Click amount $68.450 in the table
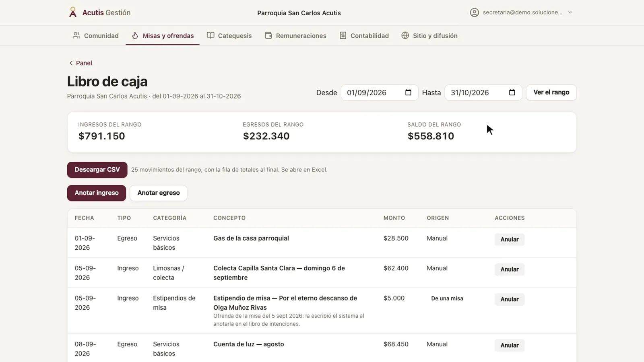The width and height of the screenshot is (644, 362). (396, 344)
